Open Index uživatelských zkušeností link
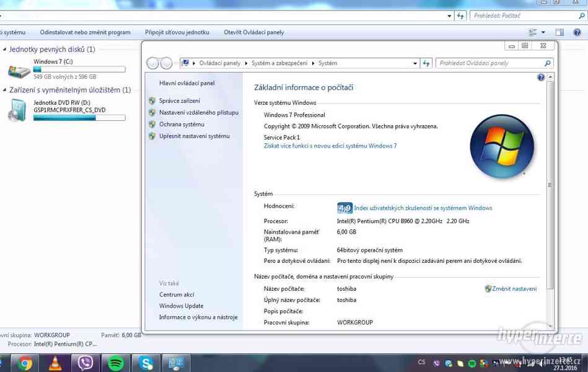The image size is (588, 372). coord(423,208)
